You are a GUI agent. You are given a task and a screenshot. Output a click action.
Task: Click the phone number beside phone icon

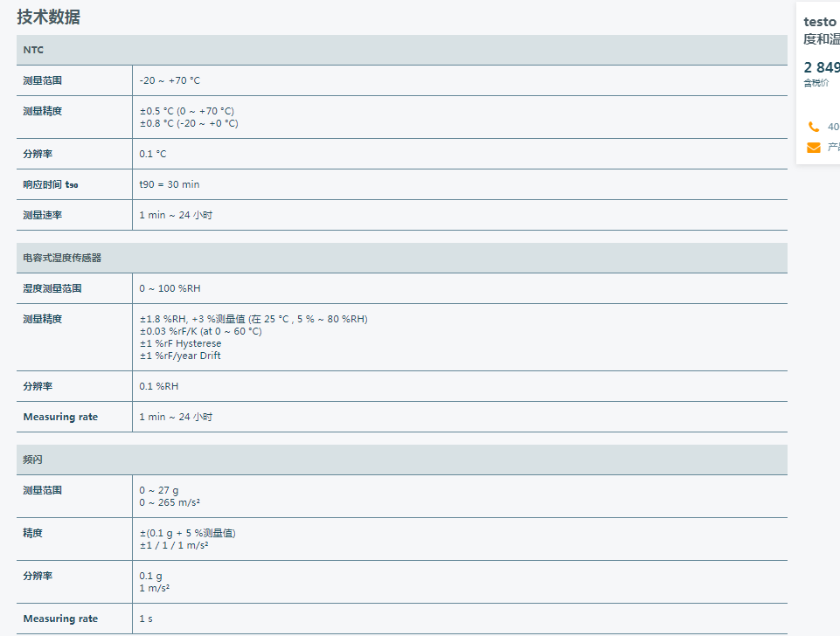coord(834,127)
